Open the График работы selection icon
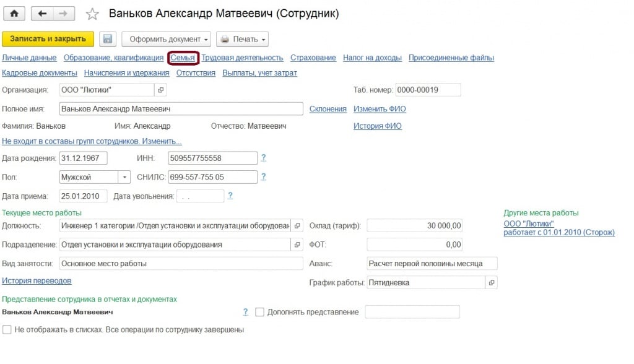This screenshot has width=634, height=364. [491, 282]
